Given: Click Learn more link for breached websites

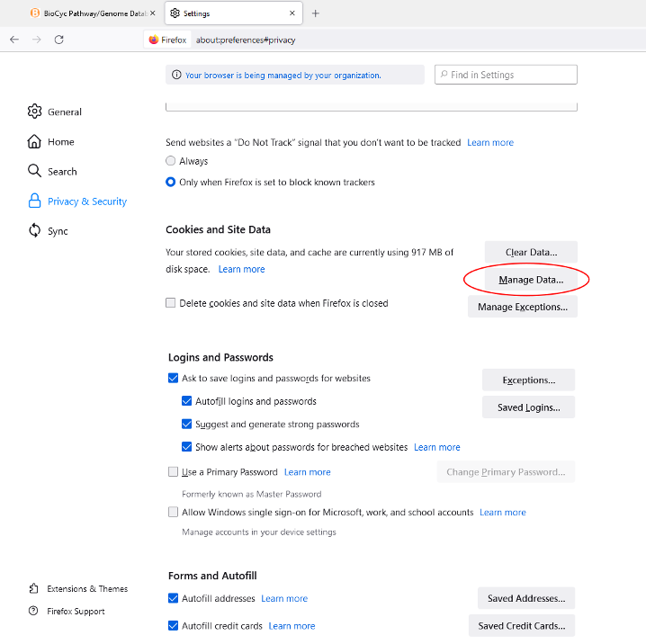Looking at the screenshot, I should pos(436,447).
